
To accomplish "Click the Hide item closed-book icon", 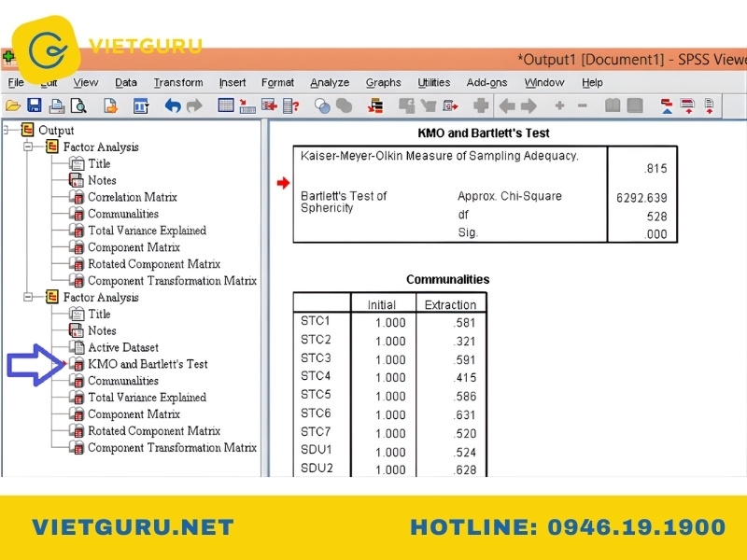I will coord(635,105).
